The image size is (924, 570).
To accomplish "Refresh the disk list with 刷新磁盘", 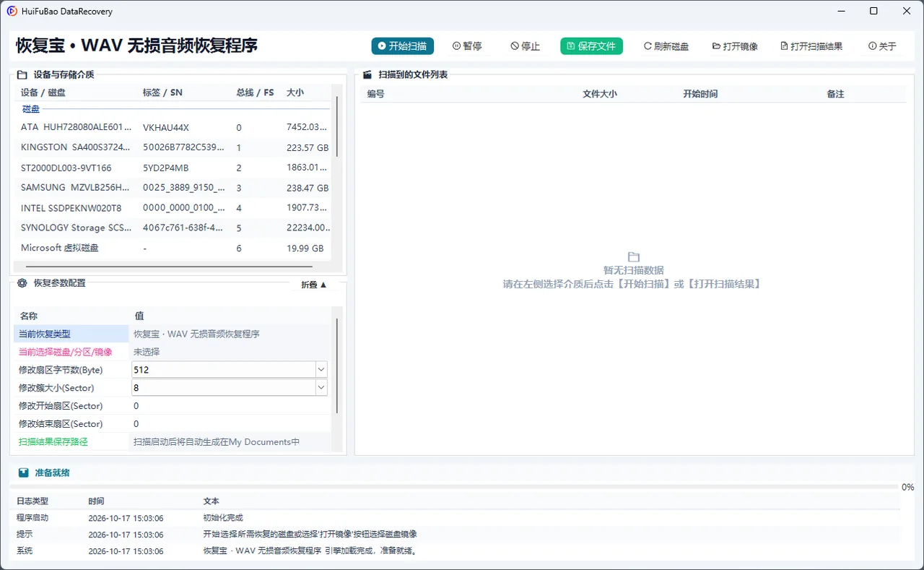I will pos(666,46).
